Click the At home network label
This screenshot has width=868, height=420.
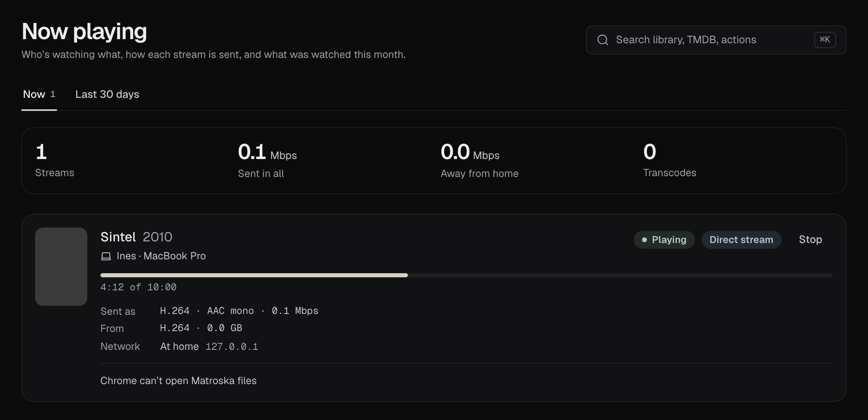click(x=179, y=347)
